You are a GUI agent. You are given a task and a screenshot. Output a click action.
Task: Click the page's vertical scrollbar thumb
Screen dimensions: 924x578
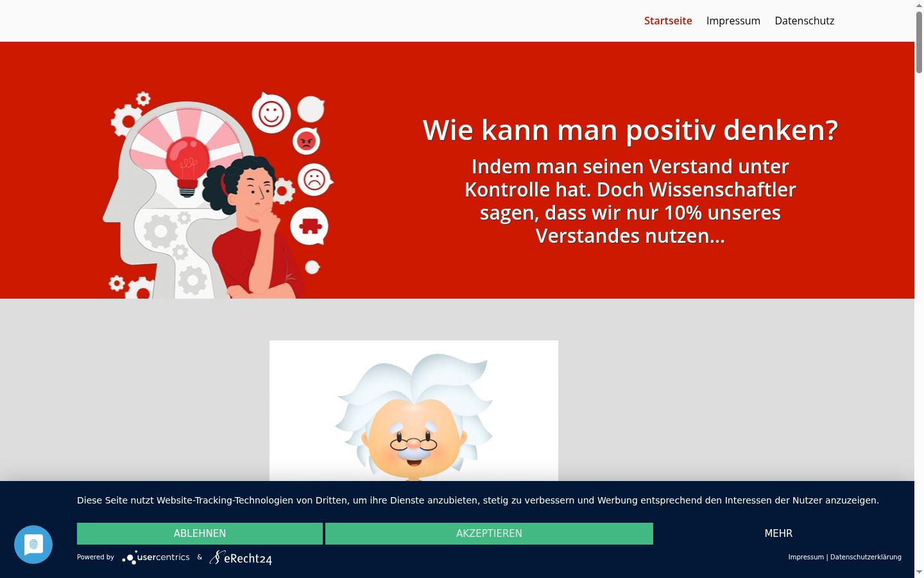click(x=919, y=42)
